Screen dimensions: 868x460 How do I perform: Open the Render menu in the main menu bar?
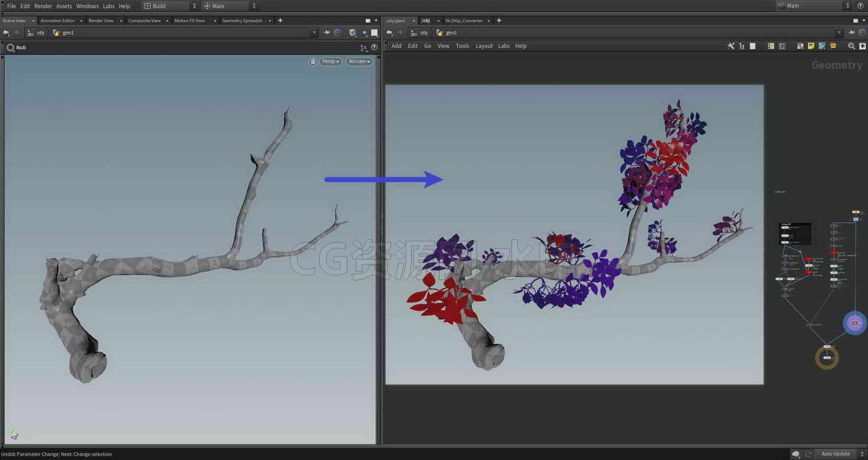(x=43, y=6)
